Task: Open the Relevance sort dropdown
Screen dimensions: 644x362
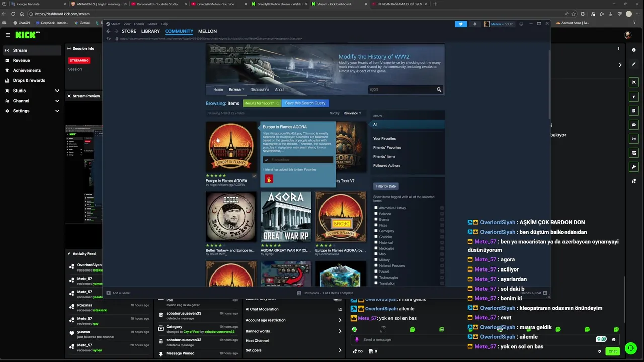Action: 352,113
